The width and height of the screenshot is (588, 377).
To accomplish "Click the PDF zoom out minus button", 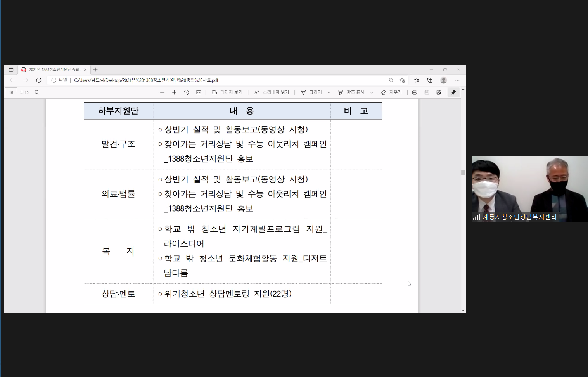I will pyautogui.click(x=162, y=92).
